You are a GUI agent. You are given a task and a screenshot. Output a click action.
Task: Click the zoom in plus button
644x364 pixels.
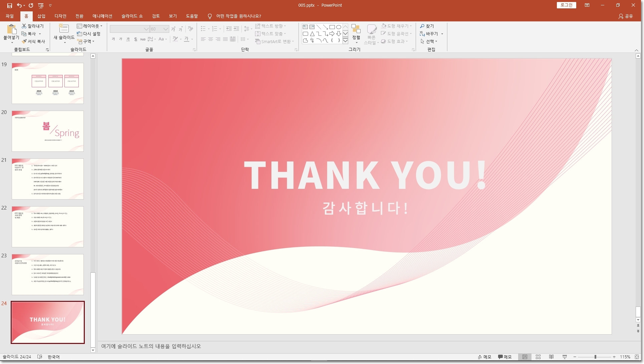coord(614,357)
